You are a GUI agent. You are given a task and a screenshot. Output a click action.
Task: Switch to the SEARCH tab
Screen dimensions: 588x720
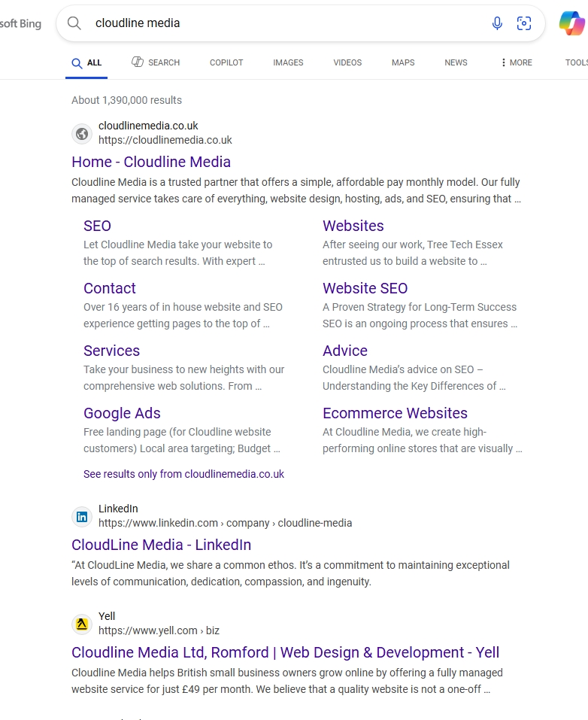point(156,62)
